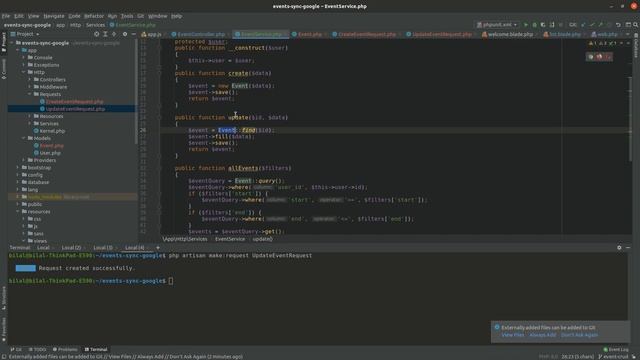Image resolution: width=640 pixels, height=360 pixels.
Task: Commit changes using Git check mark icon
Action: pyautogui.click(x=592, y=25)
